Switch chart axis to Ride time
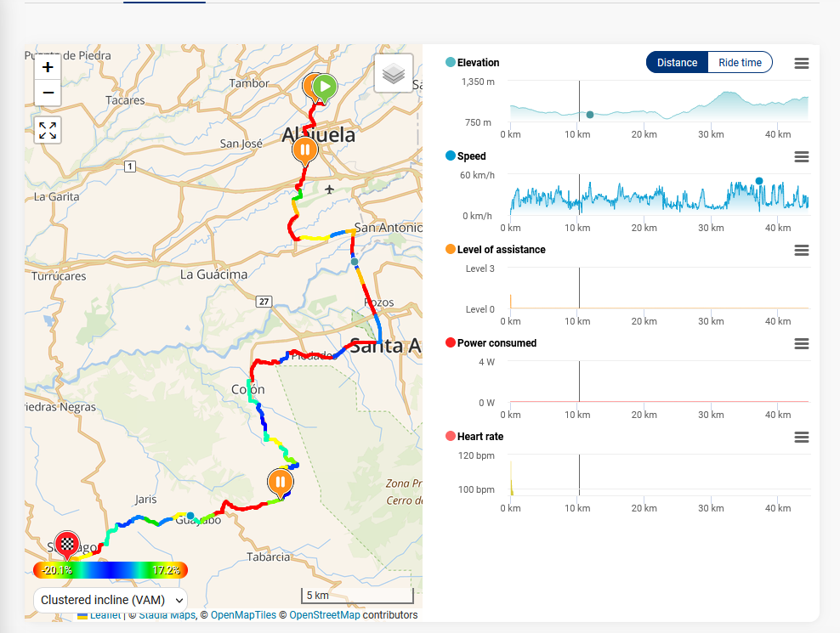840x633 pixels. (x=740, y=63)
